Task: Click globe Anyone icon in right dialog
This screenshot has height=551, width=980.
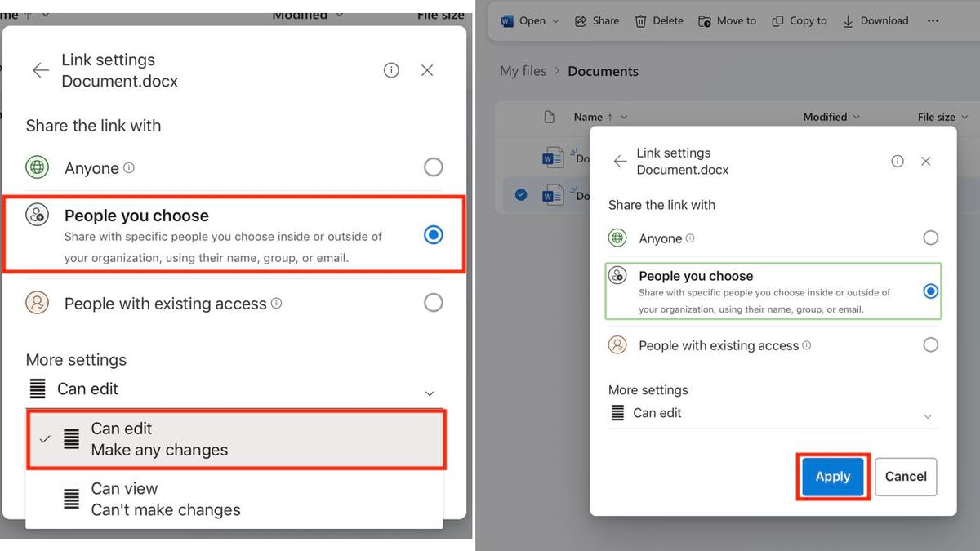Action: (617, 238)
